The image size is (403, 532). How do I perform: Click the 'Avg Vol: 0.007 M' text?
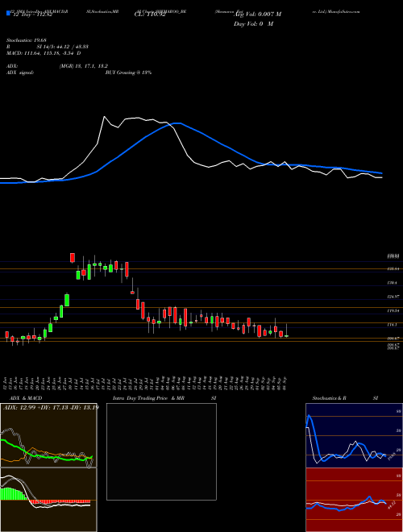pos(257,15)
